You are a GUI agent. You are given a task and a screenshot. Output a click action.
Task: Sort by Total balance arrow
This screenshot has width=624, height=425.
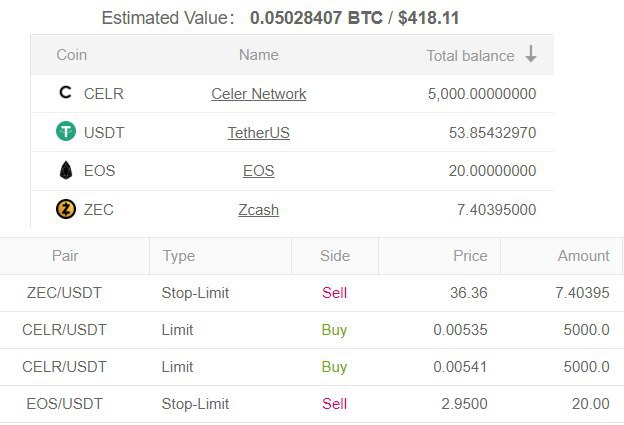531,55
